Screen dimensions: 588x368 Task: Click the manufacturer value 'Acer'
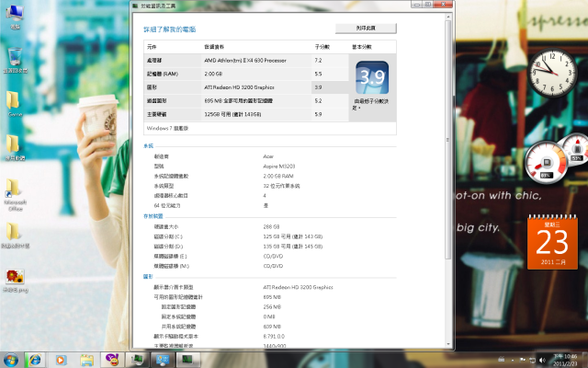coord(268,156)
